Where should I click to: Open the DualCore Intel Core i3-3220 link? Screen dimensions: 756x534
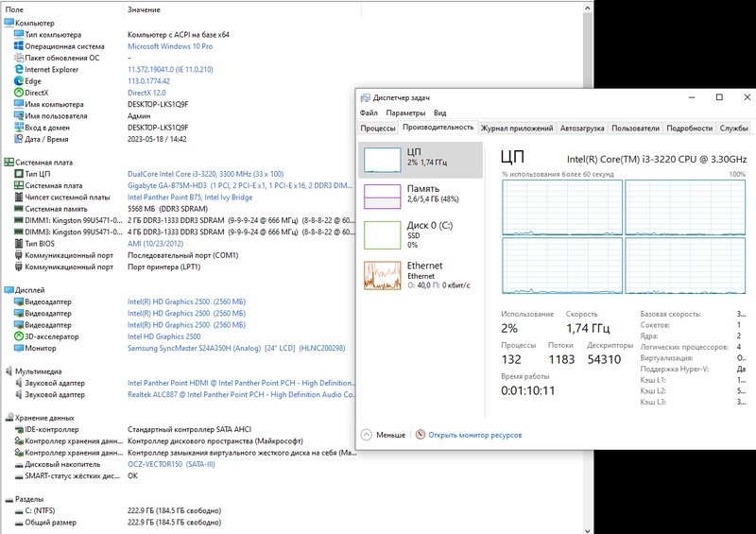tap(205, 174)
